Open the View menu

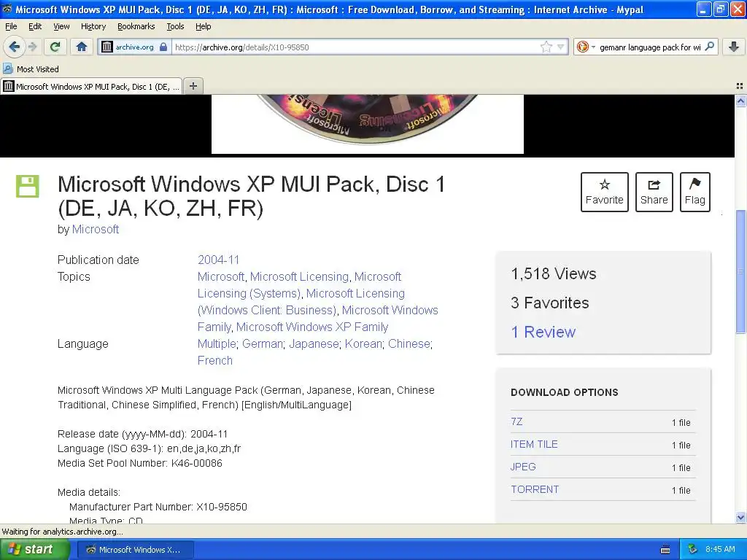61,26
